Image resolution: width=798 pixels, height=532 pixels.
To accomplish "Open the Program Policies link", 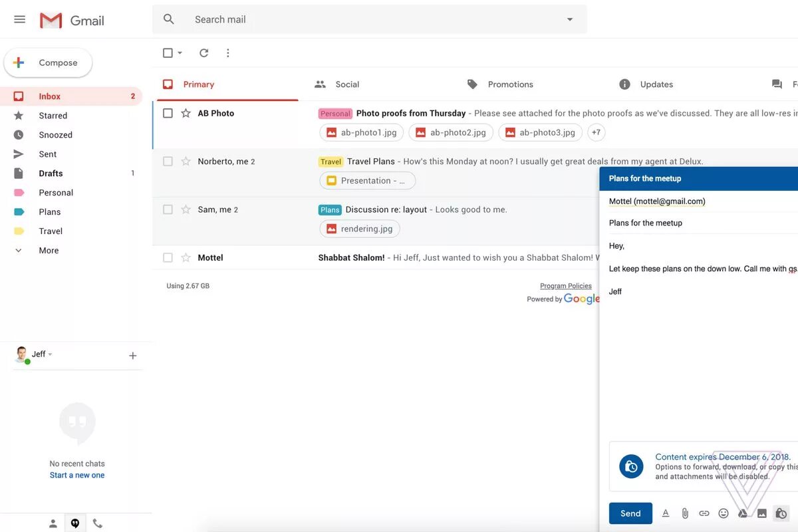I will (565, 285).
